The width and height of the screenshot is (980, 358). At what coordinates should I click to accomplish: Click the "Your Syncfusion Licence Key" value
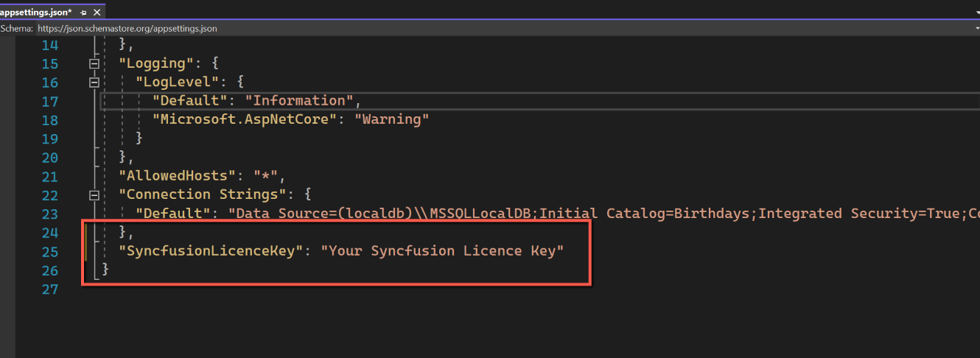[442, 251]
